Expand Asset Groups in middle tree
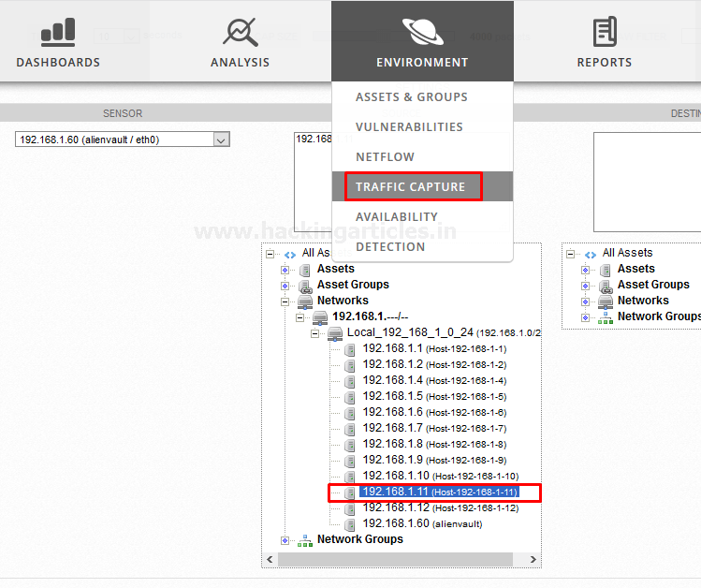This screenshot has height=588, width=701. (285, 285)
